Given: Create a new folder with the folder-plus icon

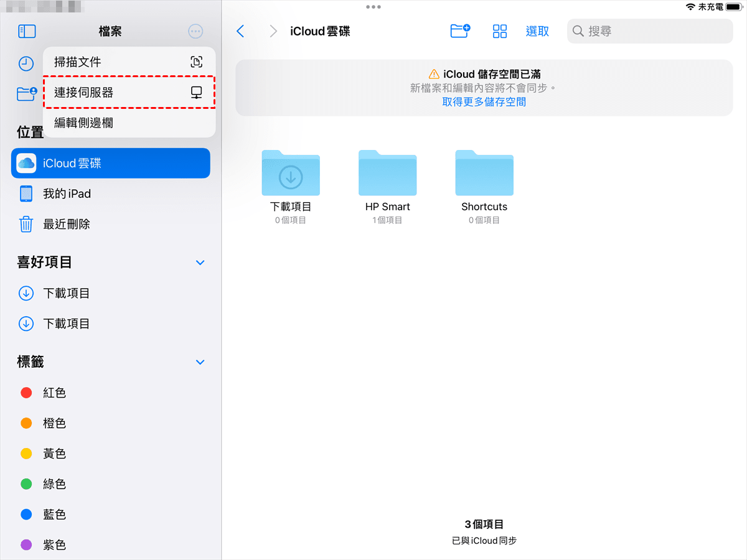Looking at the screenshot, I should [460, 31].
